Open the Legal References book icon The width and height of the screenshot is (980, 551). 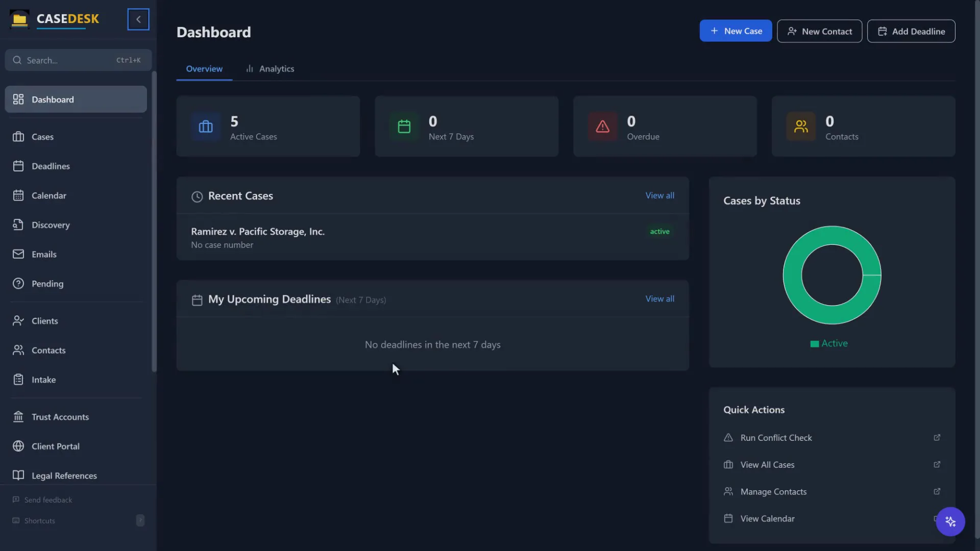[x=18, y=475]
